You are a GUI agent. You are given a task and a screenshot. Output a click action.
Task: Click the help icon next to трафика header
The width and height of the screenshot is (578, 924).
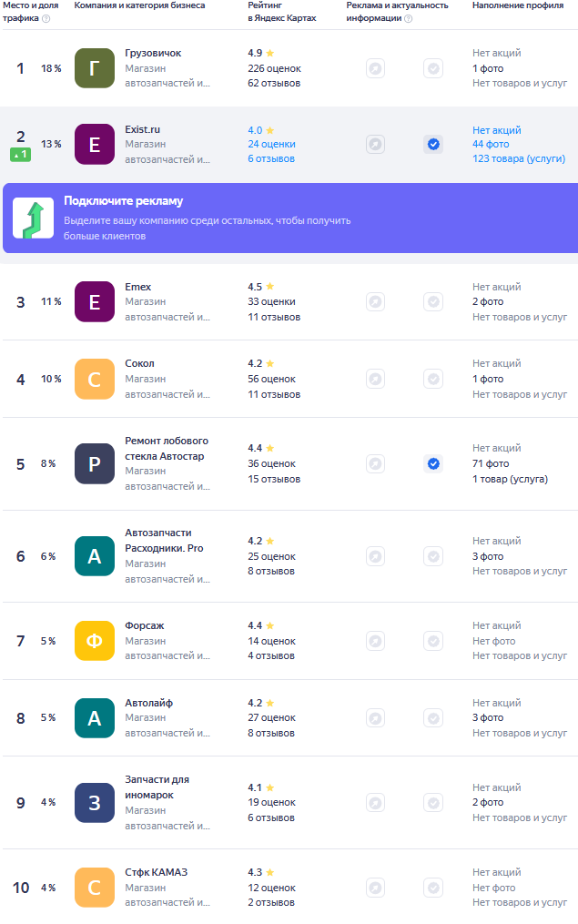[x=46, y=18]
